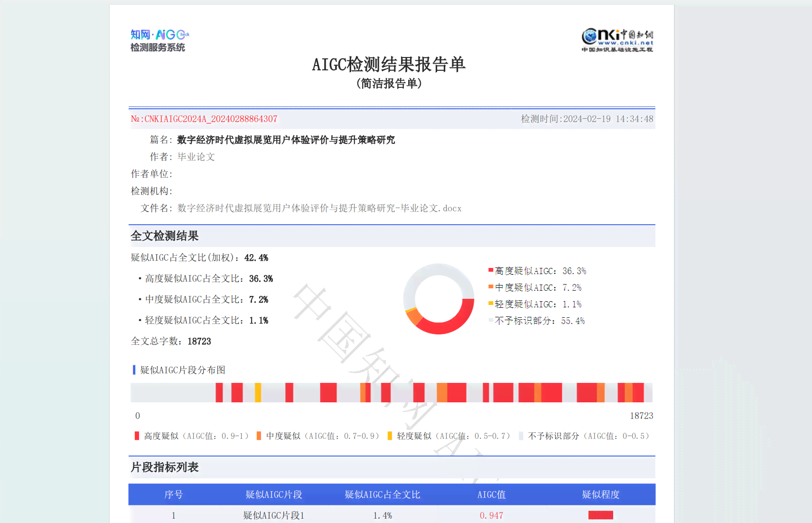Click the 高度疑似AIGC占全文比 36.3% line
The image size is (812, 523).
pos(206,278)
